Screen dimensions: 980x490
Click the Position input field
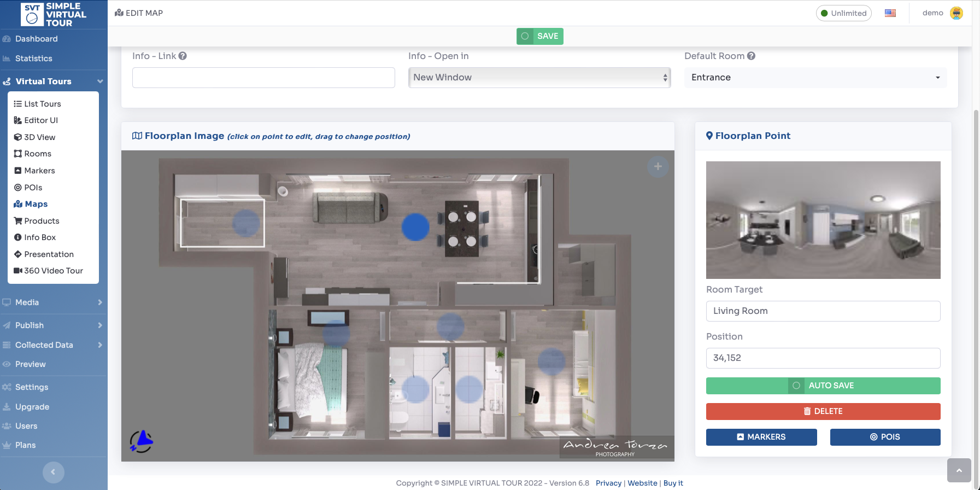point(823,358)
